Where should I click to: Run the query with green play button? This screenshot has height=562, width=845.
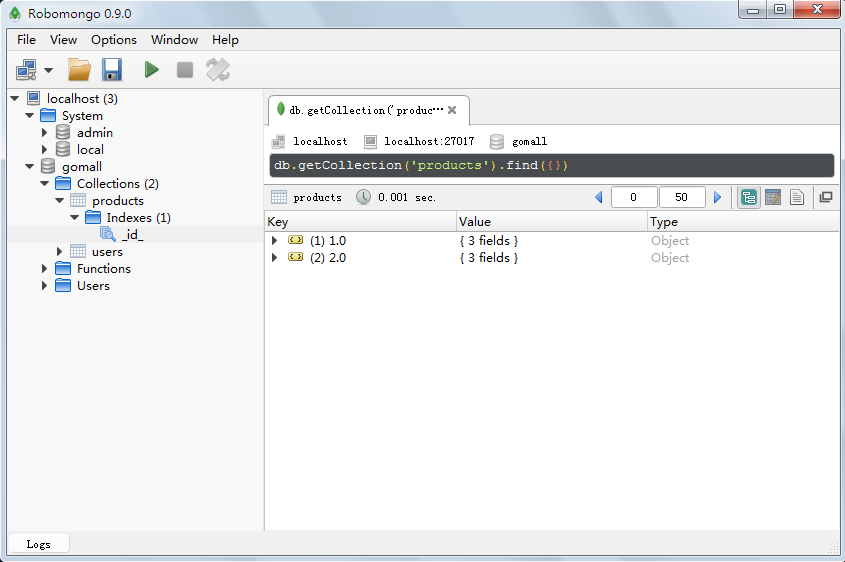tap(151, 70)
